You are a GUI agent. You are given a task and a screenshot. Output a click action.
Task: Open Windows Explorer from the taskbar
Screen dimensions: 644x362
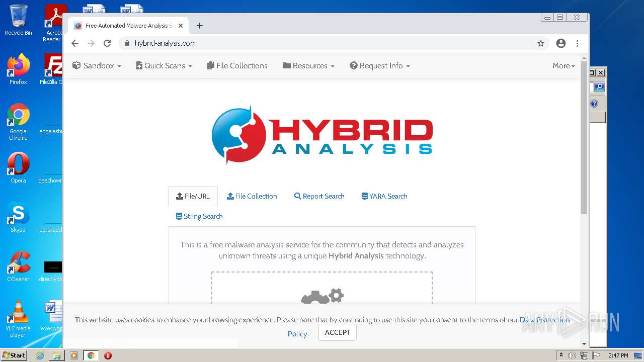[x=57, y=355]
